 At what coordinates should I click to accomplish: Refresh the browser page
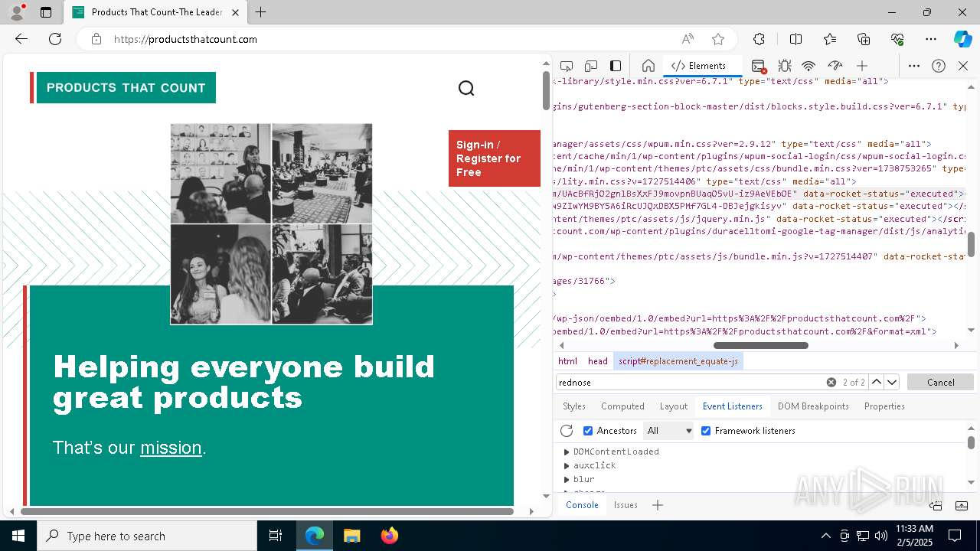[55, 39]
